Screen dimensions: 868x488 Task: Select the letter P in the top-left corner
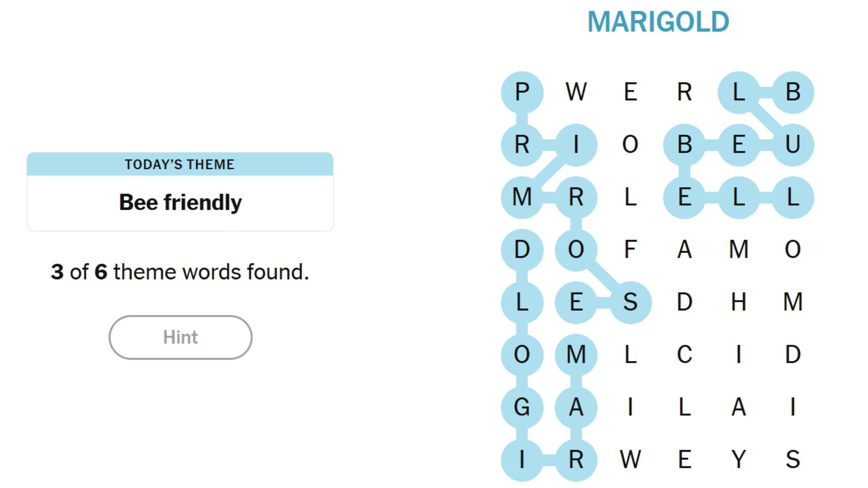pos(522,93)
